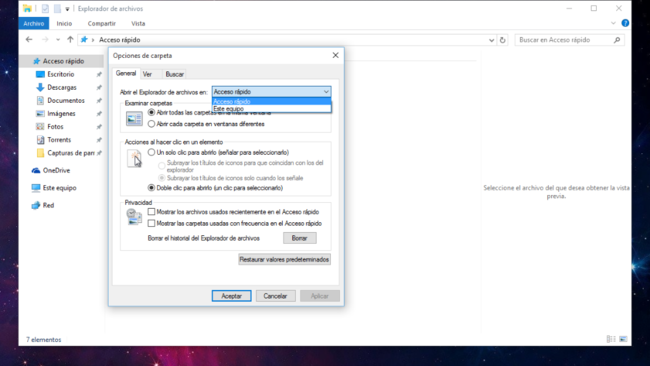This screenshot has height=366, width=650.
Task: Select Red network icon
Action: [36, 205]
